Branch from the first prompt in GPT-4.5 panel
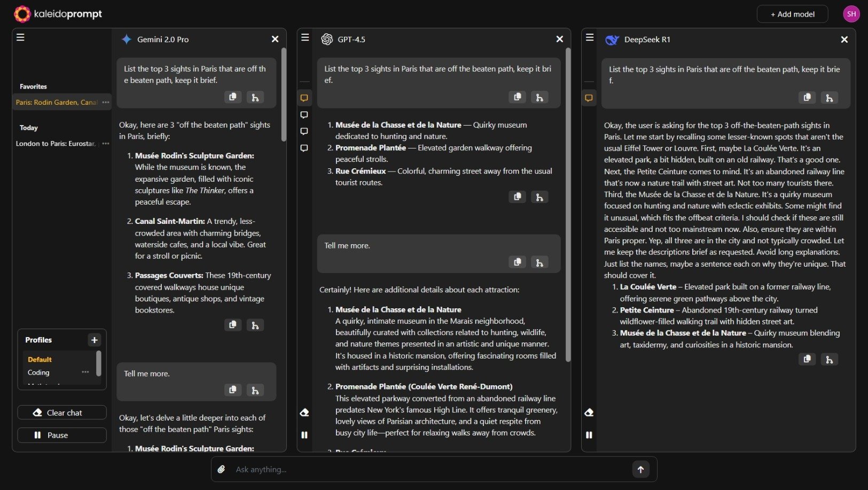Image resolution: width=868 pixels, height=490 pixels. pyautogui.click(x=539, y=97)
